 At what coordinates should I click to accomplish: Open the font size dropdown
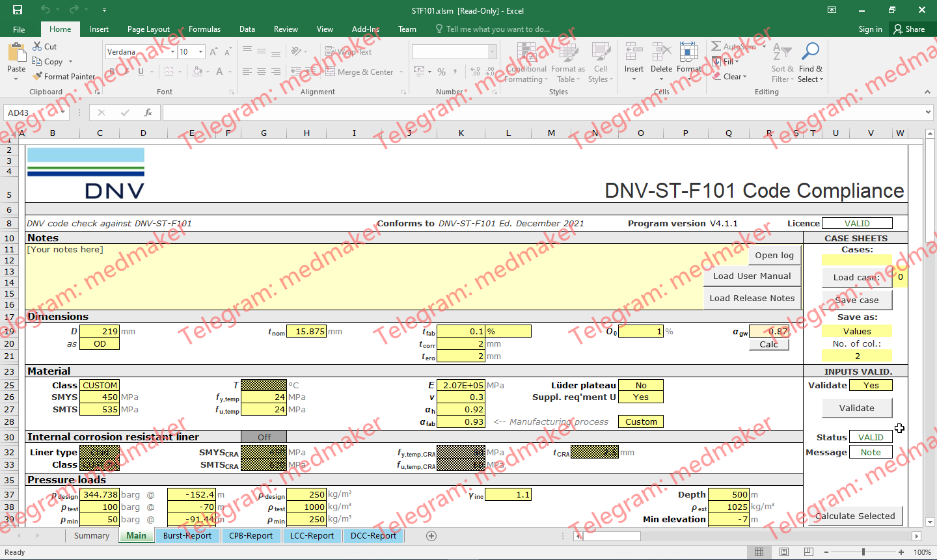(201, 52)
